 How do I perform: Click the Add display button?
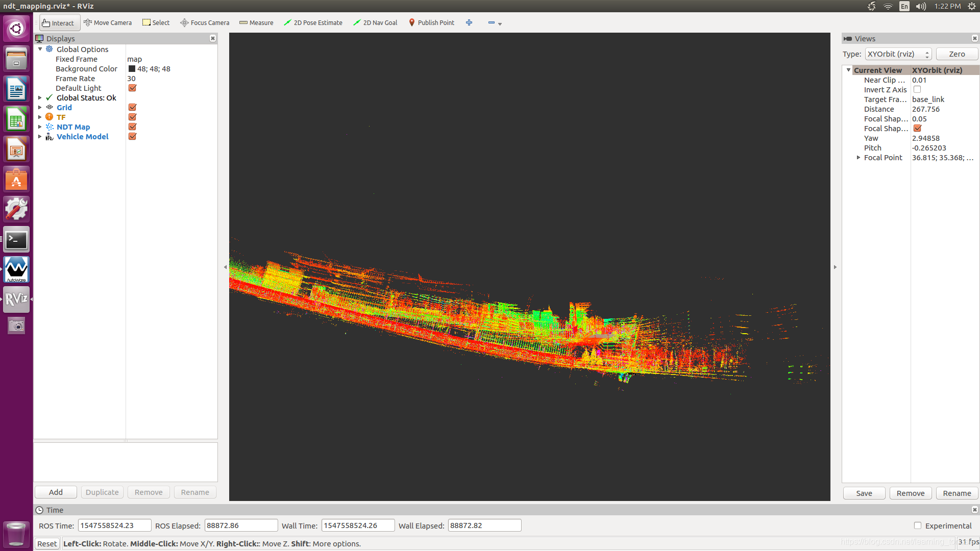[x=56, y=492]
